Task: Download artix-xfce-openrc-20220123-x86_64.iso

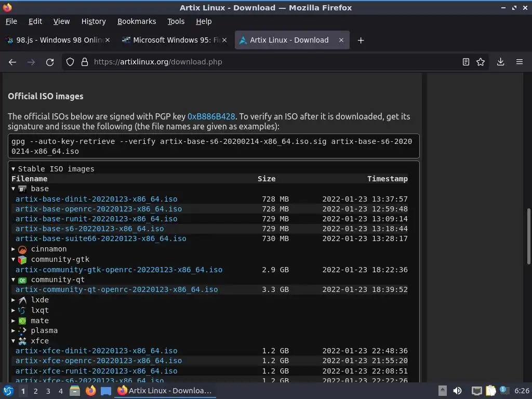Action: point(98,361)
